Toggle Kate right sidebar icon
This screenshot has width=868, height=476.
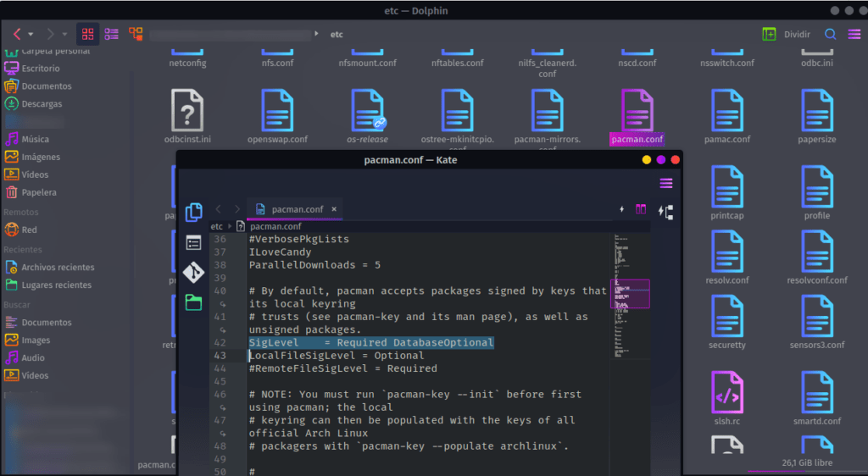(665, 211)
